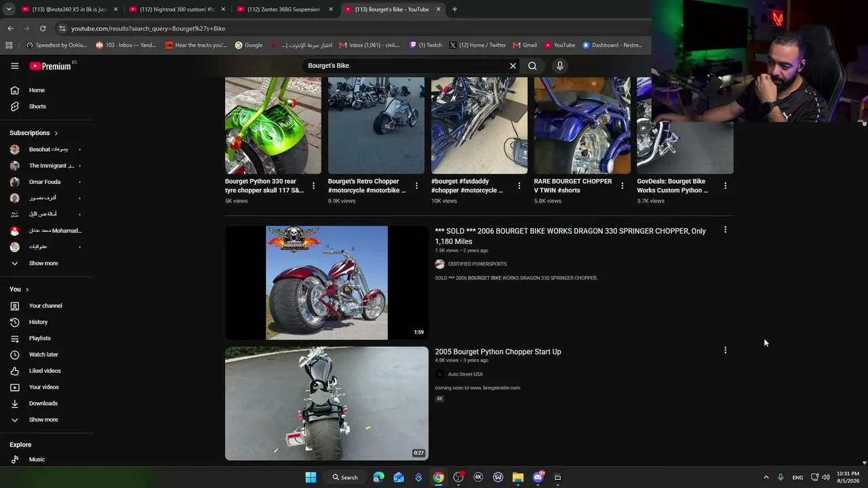Open the green Bourget Python 330 short thumbnail
The height and width of the screenshot is (488, 868).
[273, 125]
